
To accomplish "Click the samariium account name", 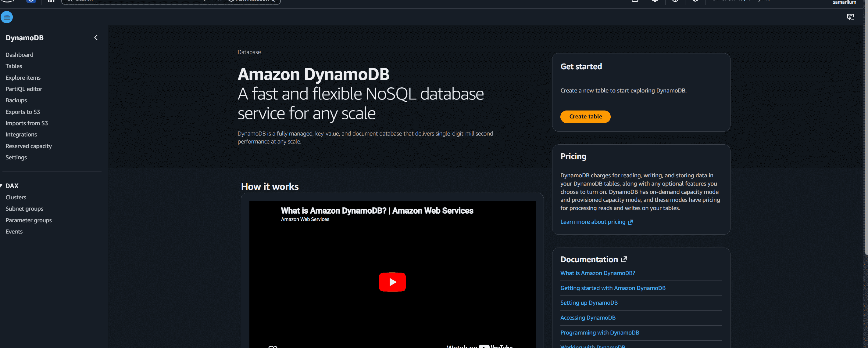I will tap(845, 2).
